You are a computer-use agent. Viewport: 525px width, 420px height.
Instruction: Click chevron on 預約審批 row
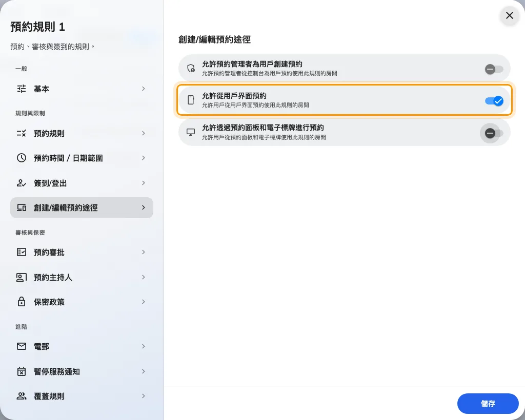144,252
